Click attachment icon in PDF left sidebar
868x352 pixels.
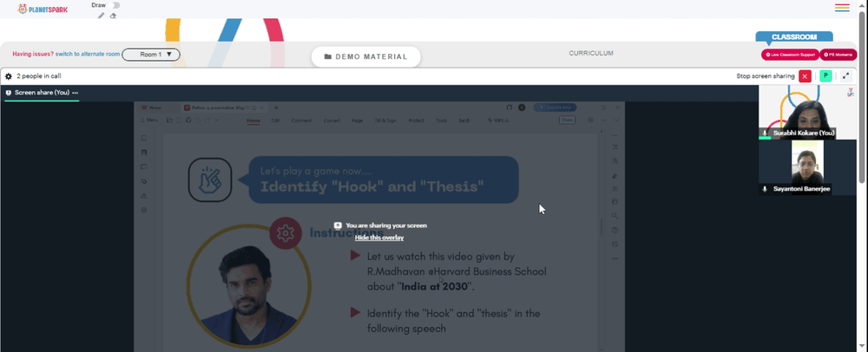click(x=144, y=181)
